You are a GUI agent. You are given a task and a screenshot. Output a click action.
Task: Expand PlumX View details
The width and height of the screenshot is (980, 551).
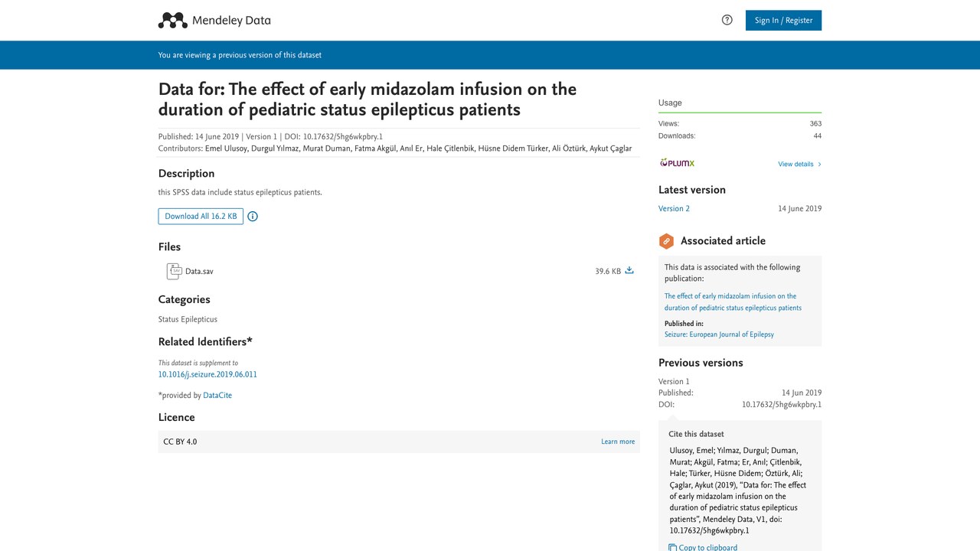tap(799, 165)
